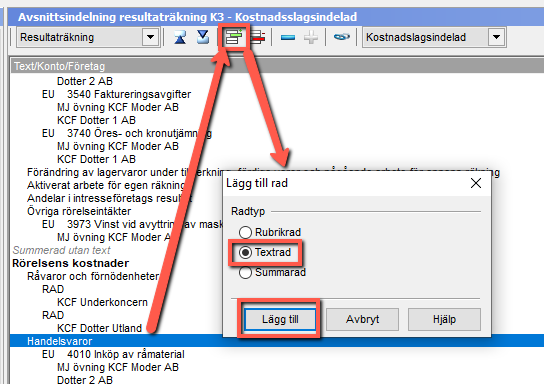Select Andelar i intresseföretags resultat row
Viewport: 544px width, 384px height.
click(x=110, y=198)
